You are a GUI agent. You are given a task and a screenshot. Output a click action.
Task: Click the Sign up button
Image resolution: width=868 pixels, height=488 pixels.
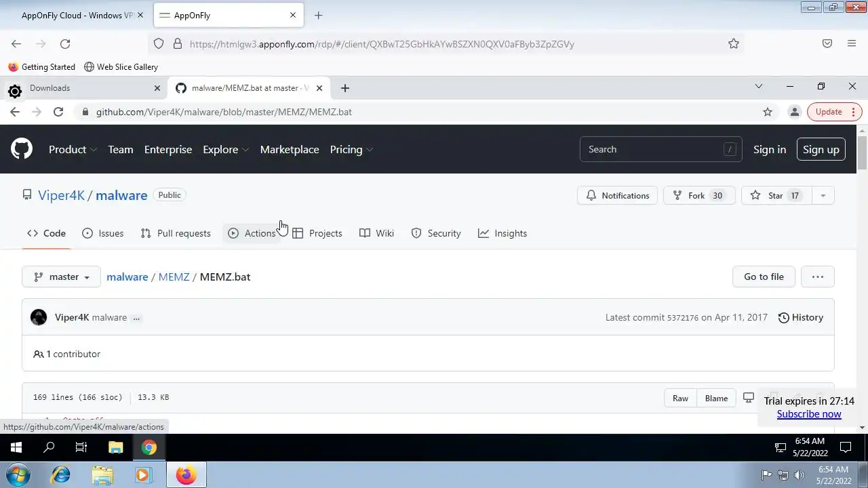(821, 149)
